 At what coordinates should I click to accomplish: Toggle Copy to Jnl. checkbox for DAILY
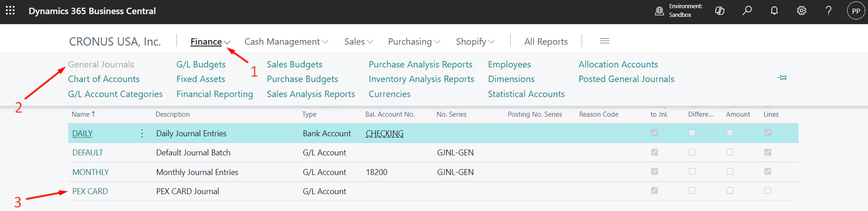click(654, 133)
